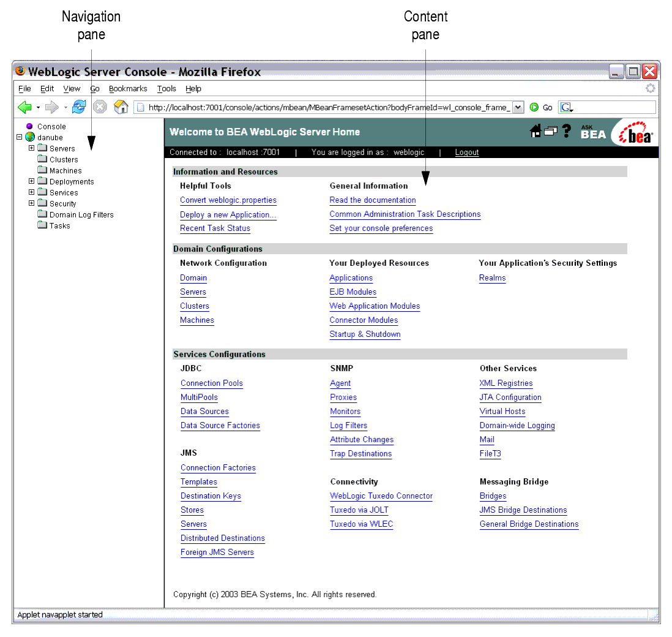Collapse the danube tree node

[x=19, y=137]
